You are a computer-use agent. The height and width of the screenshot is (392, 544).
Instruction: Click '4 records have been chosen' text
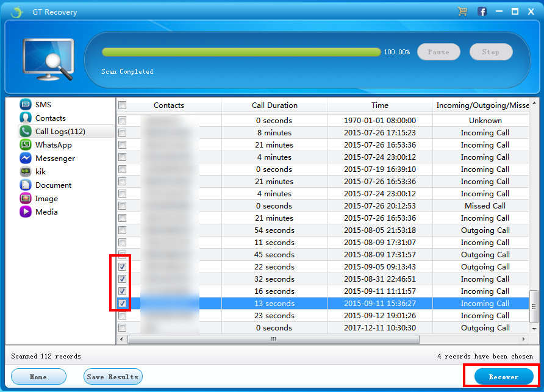coord(485,356)
